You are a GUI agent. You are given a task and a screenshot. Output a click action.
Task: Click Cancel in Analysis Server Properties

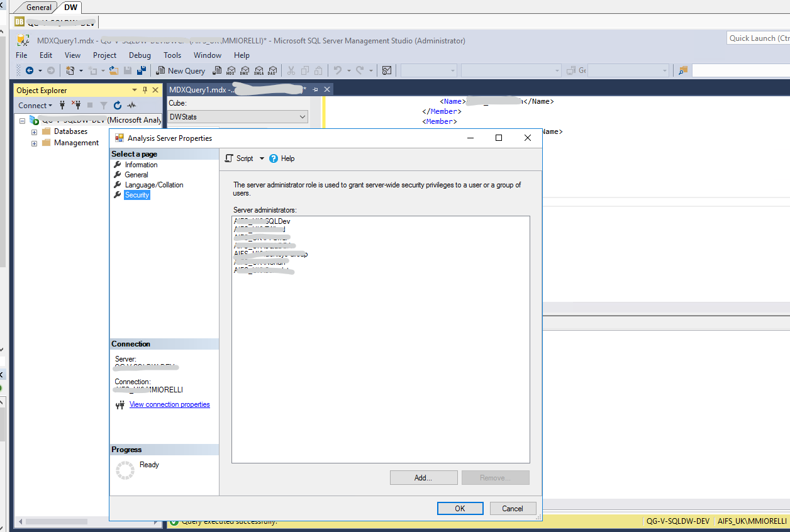click(513, 509)
